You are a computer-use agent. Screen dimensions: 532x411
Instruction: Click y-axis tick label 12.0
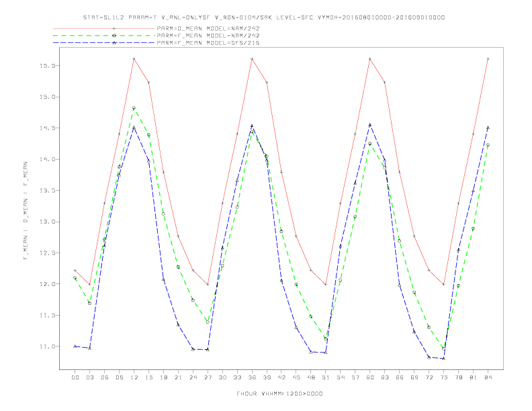click(47, 284)
